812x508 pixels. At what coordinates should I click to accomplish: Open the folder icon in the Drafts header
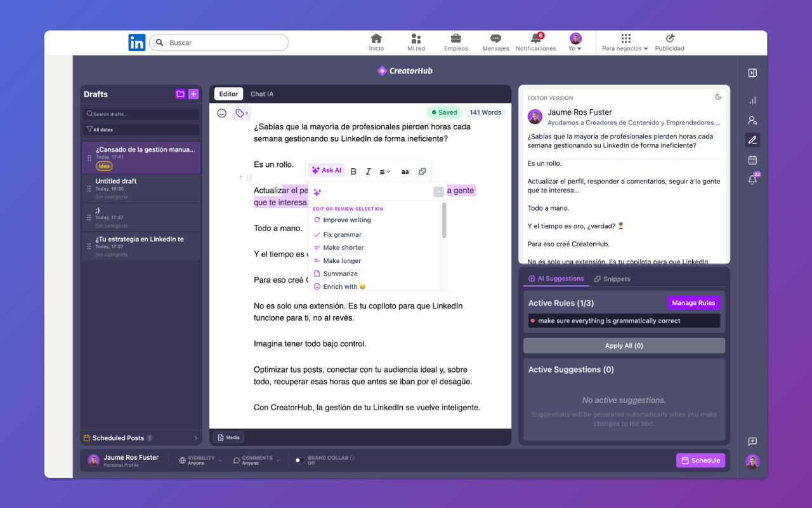(x=180, y=93)
